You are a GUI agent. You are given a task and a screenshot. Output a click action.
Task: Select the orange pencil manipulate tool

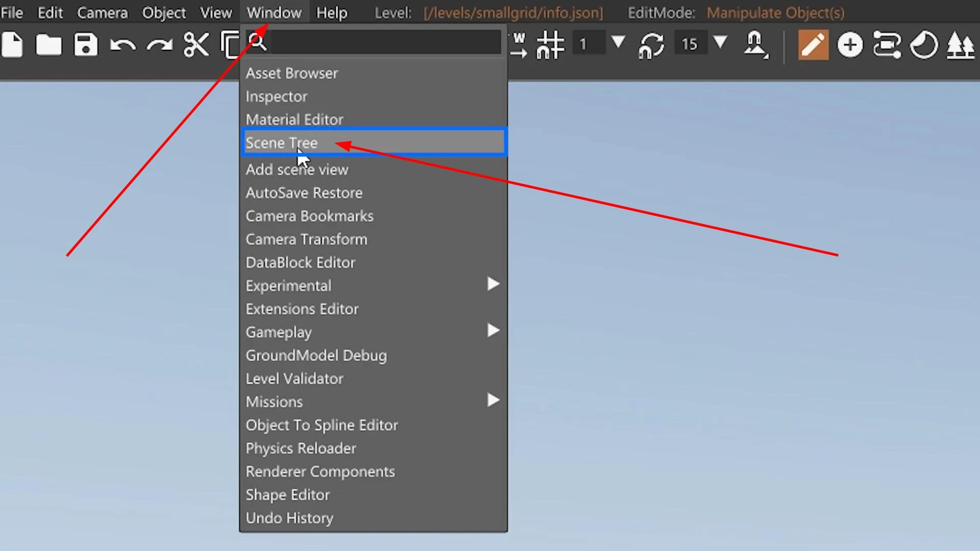coord(813,45)
